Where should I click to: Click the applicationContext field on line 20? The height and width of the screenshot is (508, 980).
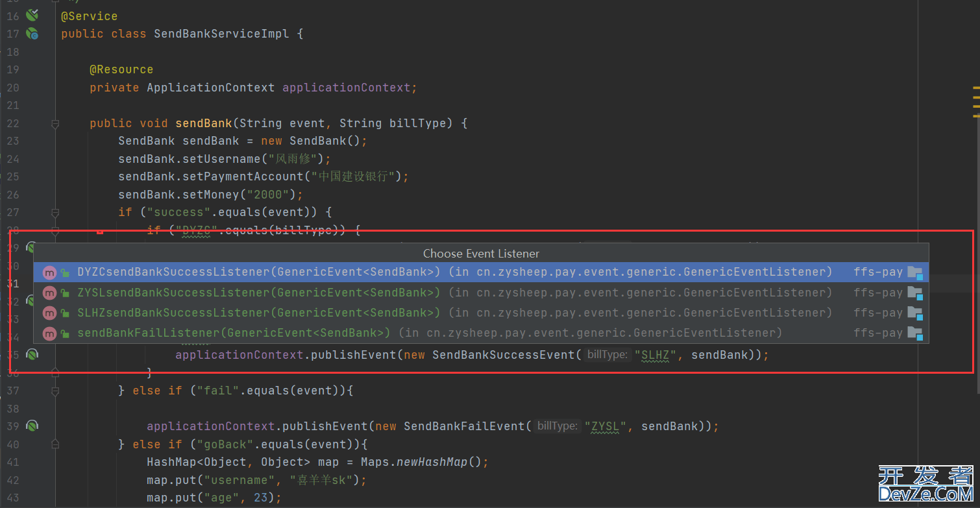pyautogui.click(x=347, y=88)
